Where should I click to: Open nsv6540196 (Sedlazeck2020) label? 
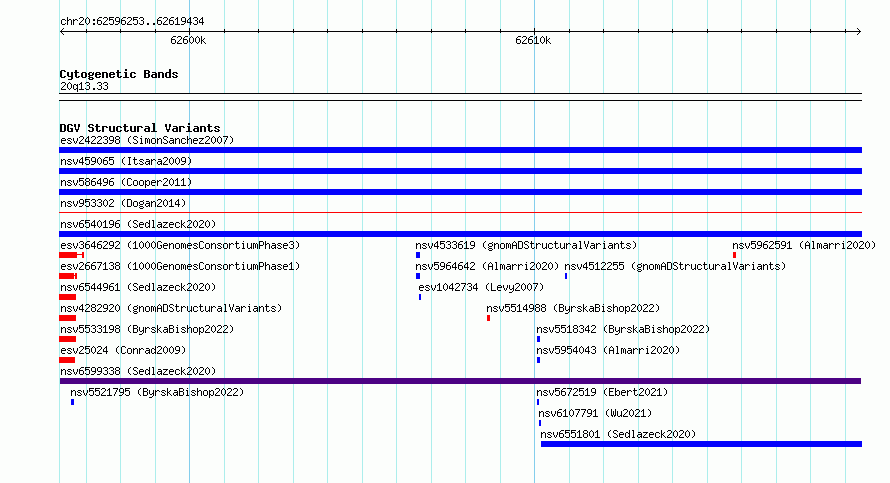point(138,224)
